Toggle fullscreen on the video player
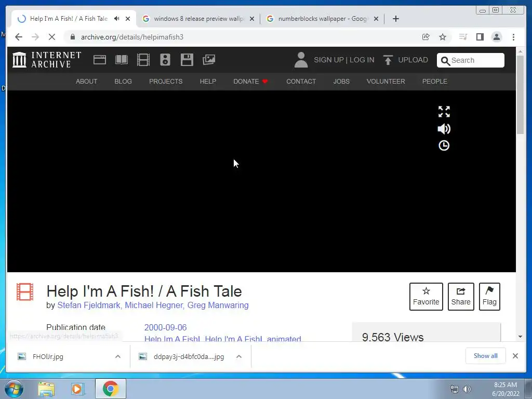Image resolution: width=532 pixels, height=399 pixels. (444, 112)
